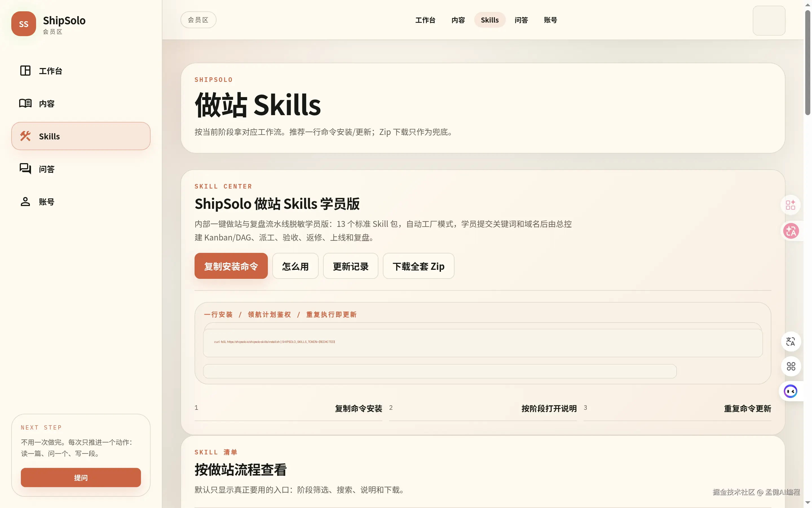812x508 pixels.
Task: Open 工作台 in the sidebar
Action: point(81,71)
